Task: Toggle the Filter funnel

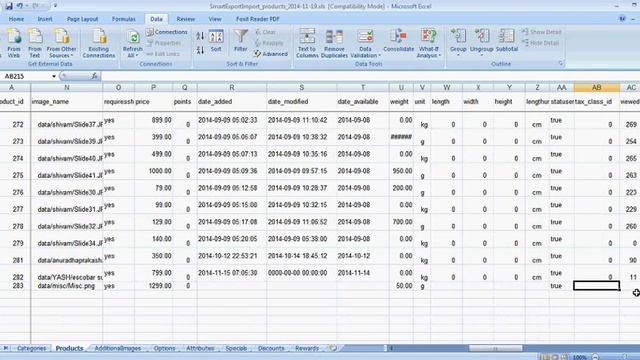Action: [240, 40]
